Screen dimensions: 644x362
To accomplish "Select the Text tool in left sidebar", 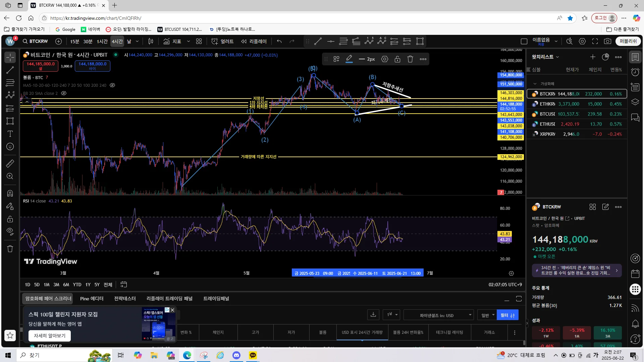I will click(10, 134).
